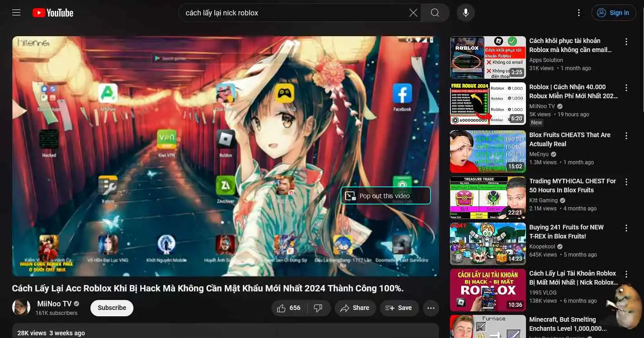This screenshot has width=644, height=338.
Task: Open options for 40.000 Robux video
Action: click(626, 88)
